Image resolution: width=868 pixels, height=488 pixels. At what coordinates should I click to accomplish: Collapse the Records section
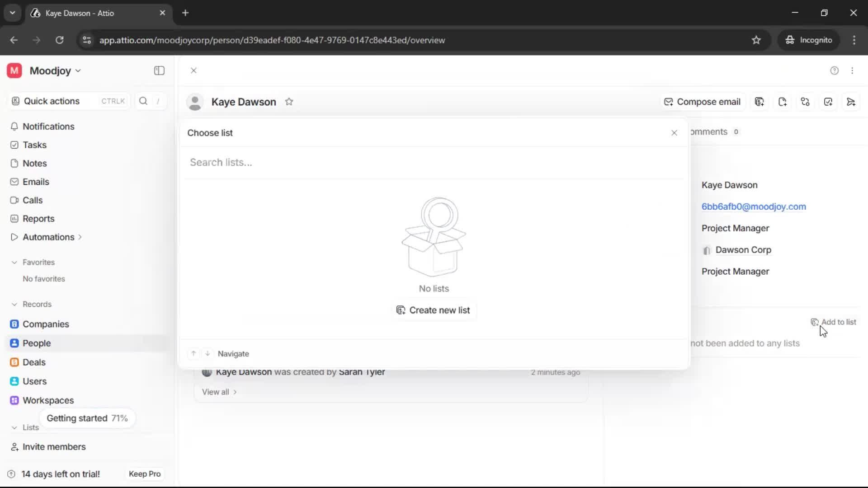(14, 304)
